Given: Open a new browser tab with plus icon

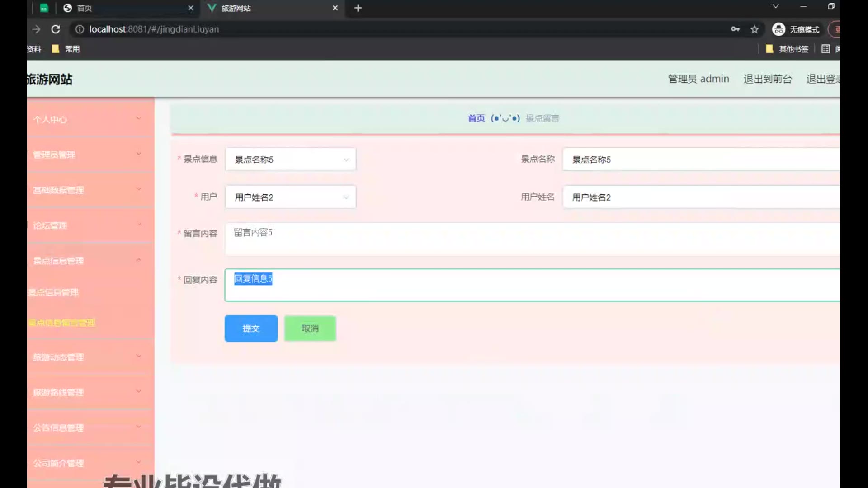Looking at the screenshot, I should [358, 8].
